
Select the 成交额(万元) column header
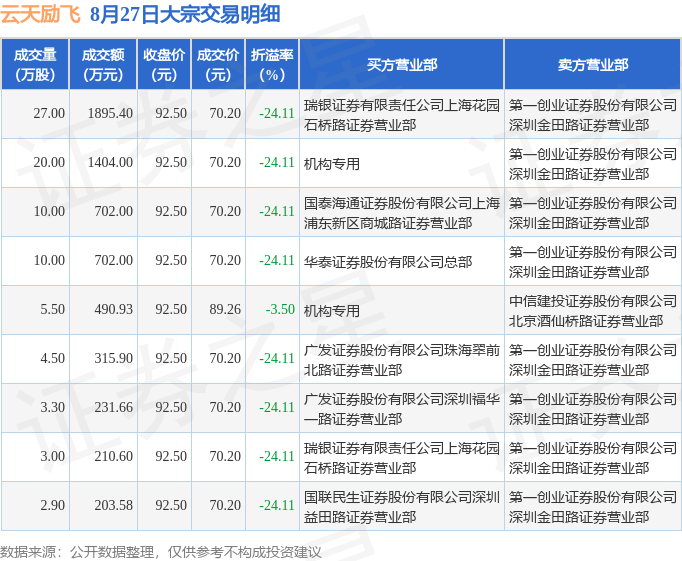[x=103, y=64]
